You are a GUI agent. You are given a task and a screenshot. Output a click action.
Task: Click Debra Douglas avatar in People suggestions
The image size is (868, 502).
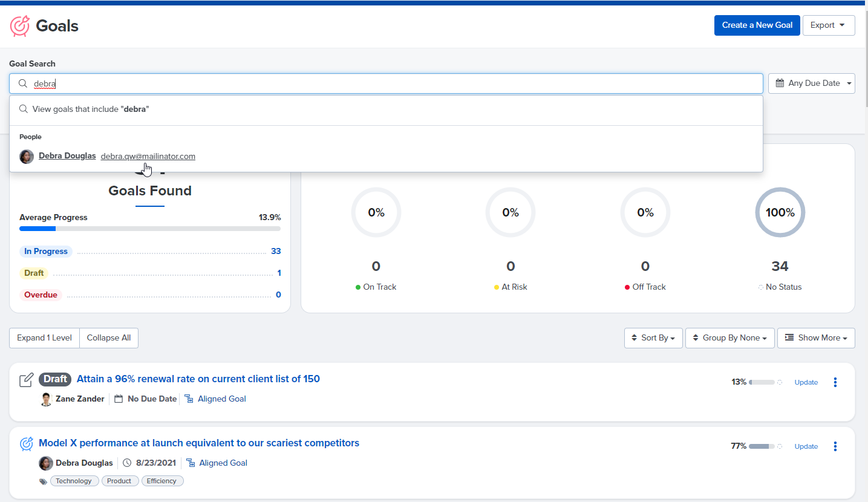(x=27, y=157)
